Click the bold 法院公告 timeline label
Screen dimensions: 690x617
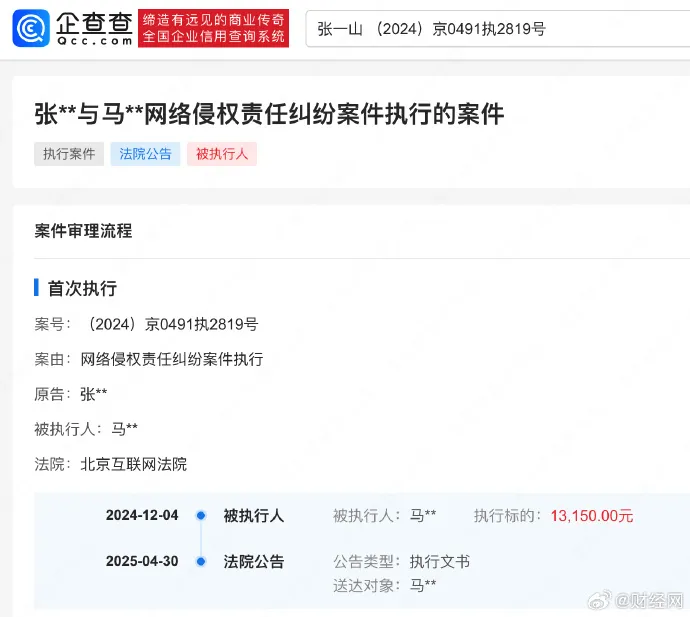[254, 562]
